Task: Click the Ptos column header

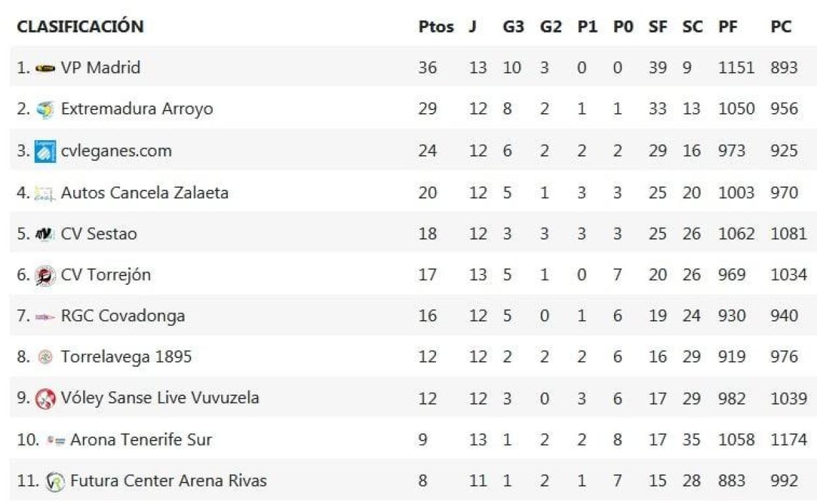Action: [x=435, y=27]
